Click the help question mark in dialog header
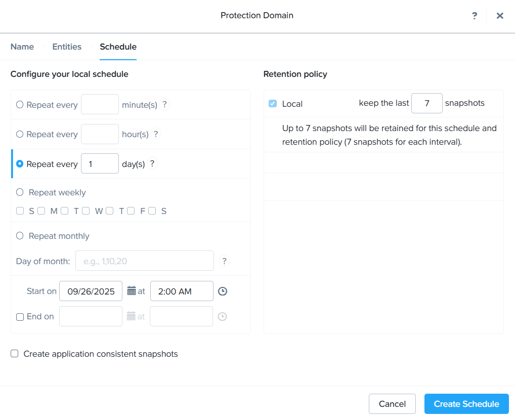Screen dimensions: 515x420 coord(475,16)
